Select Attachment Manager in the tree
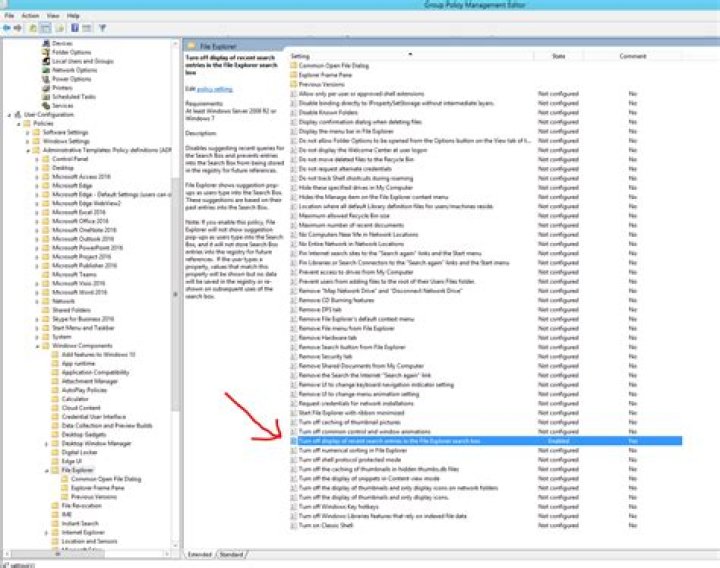 click(x=90, y=381)
